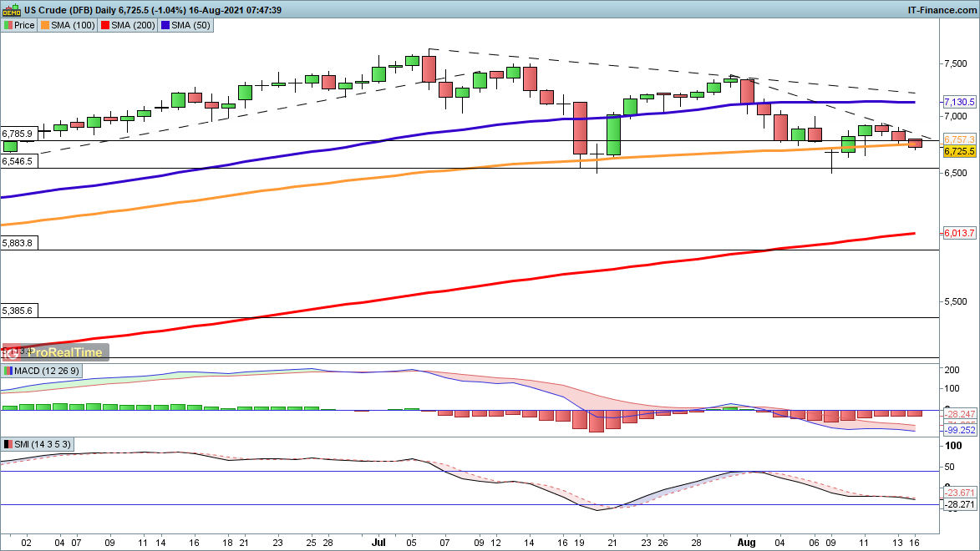Select the 6,546.5 horizontal level label
Image resolution: width=980 pixels, height=551 pixels.
18,161
